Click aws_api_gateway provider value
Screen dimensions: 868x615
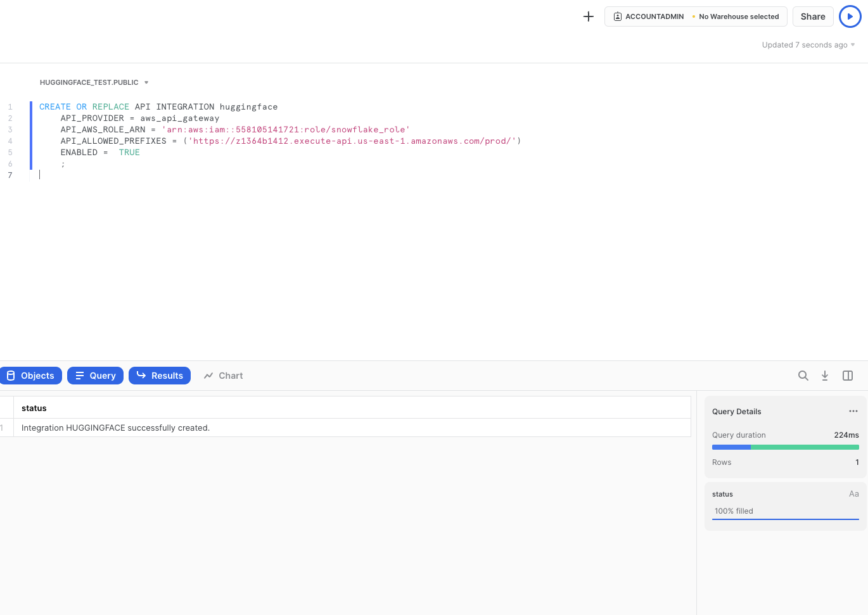[x=180, y=118]
